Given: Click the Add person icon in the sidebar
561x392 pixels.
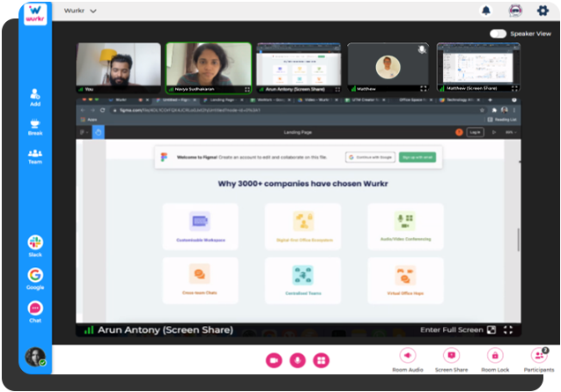Looking at the screenshot, I should (35, 98).
